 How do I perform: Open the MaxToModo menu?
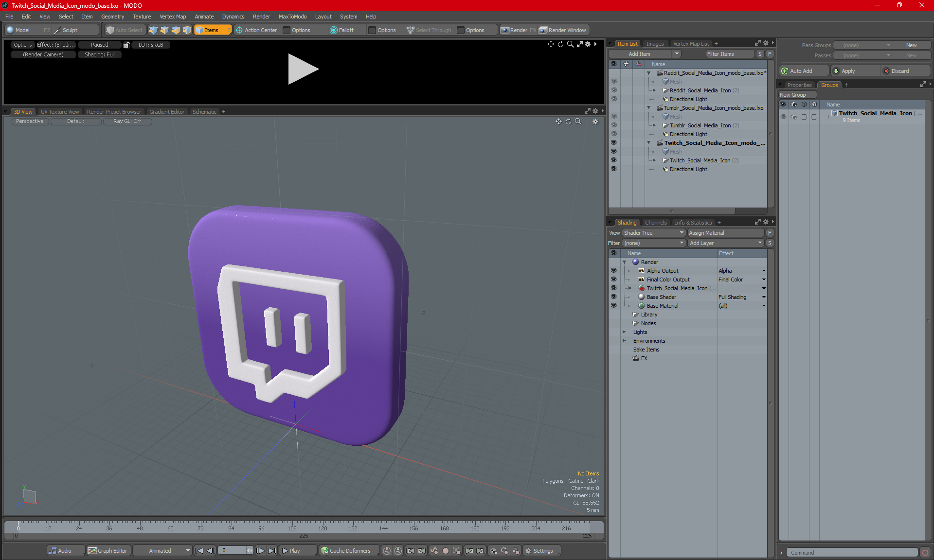tap(292, 17)
